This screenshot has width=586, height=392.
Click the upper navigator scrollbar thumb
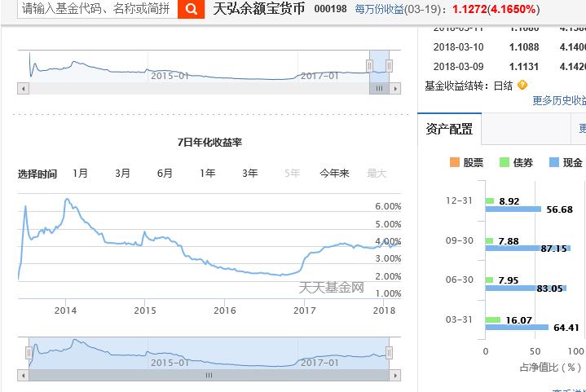pyautogui.click(x=379, y=89)
